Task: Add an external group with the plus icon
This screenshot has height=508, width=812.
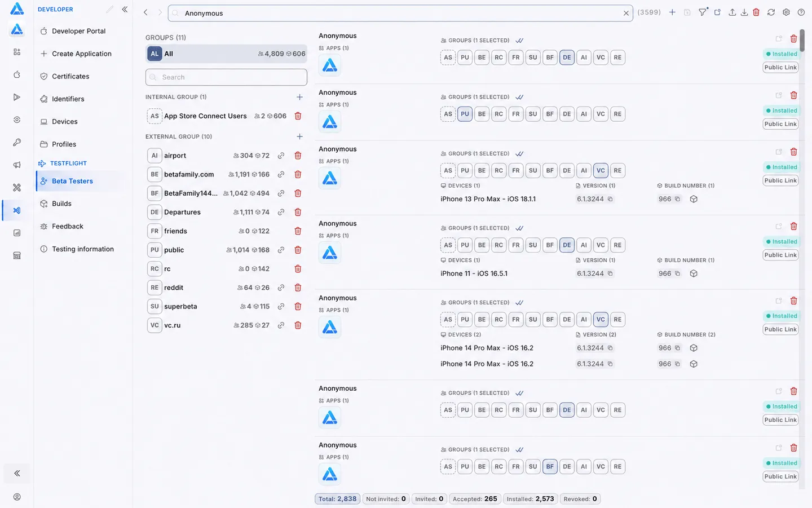Action: (x=299, y=136)
